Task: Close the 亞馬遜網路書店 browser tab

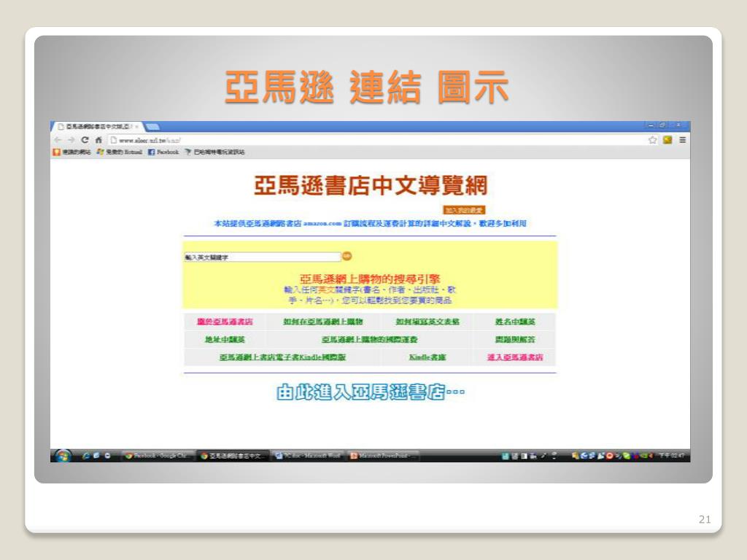Action: click(136, 127)
